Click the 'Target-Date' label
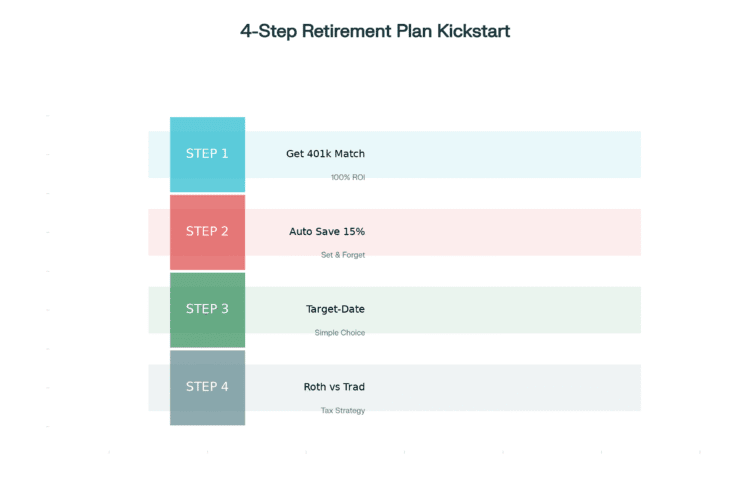 [x=335, y=309]
